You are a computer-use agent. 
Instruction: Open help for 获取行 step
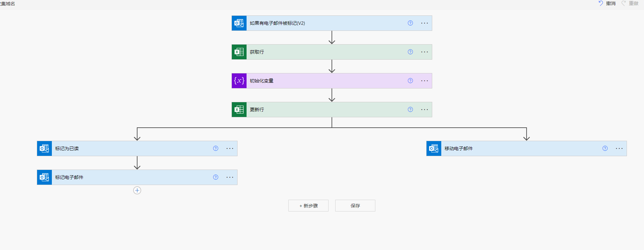[x=410, y=52]
